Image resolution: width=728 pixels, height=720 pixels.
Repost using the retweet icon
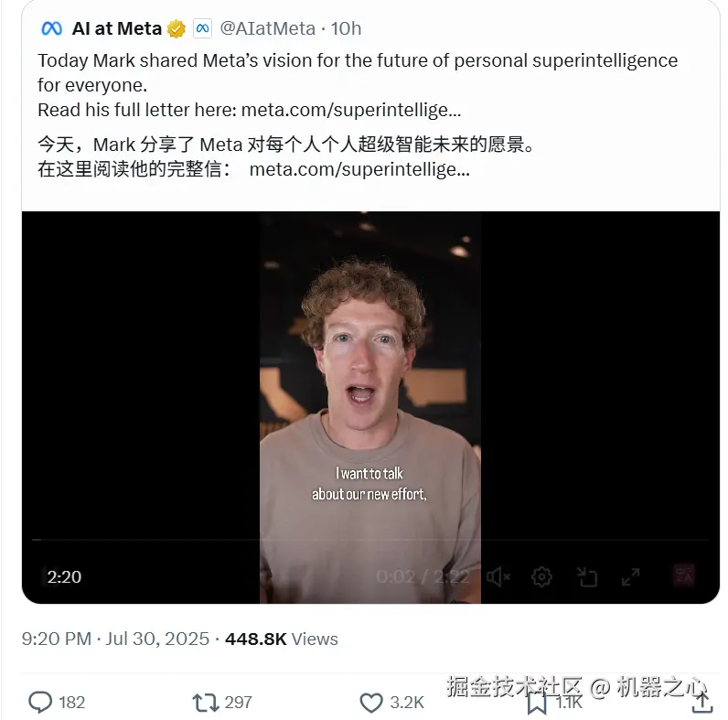tap(205, 703)
